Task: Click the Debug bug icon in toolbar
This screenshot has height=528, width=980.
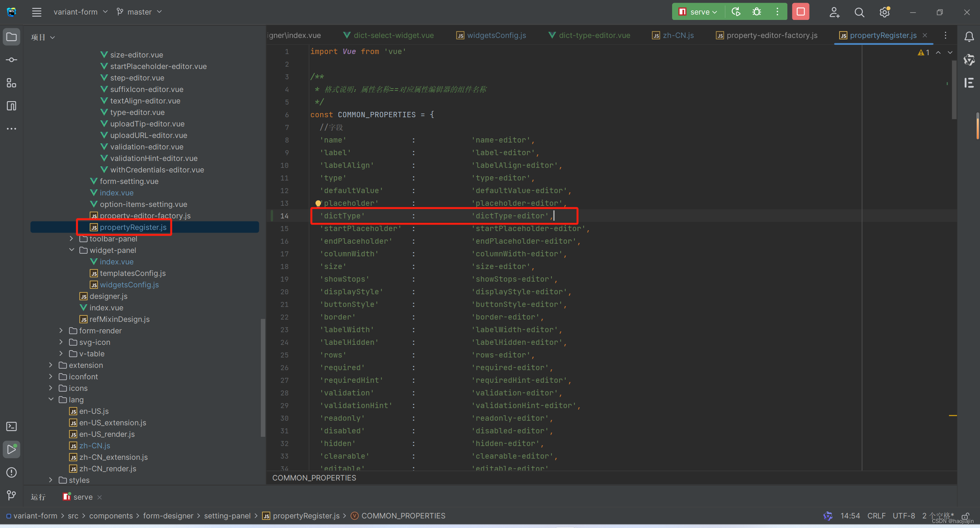Action: (757, 12)
